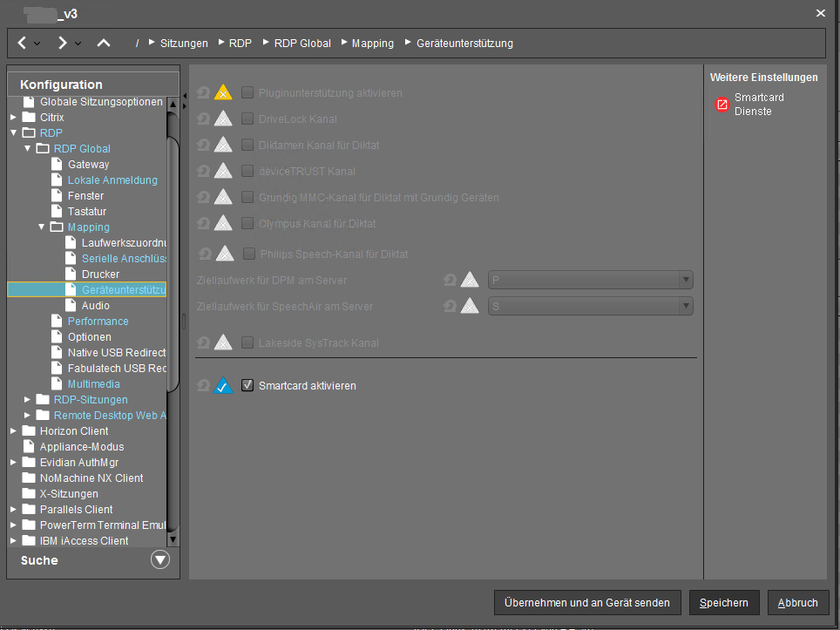Click the forward navigation arrow

pyautogui.click(x=63, y=43)
